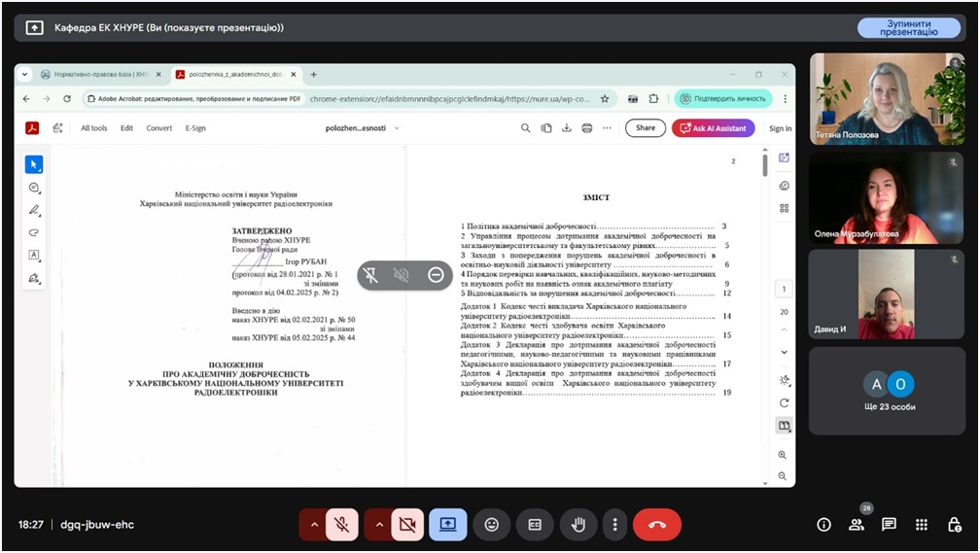Select the arrow selection tool in Acrobat

(x=34, y=164)
